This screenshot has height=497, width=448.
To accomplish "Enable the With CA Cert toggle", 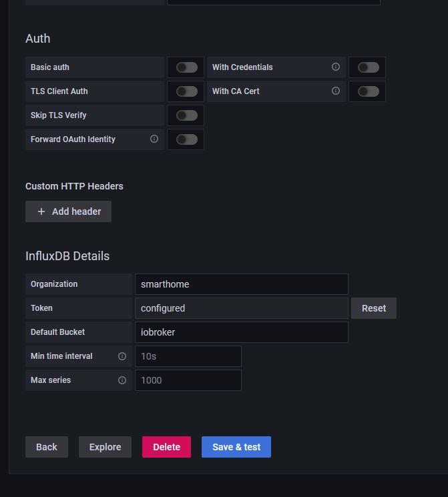I will (x=368, y=91).
